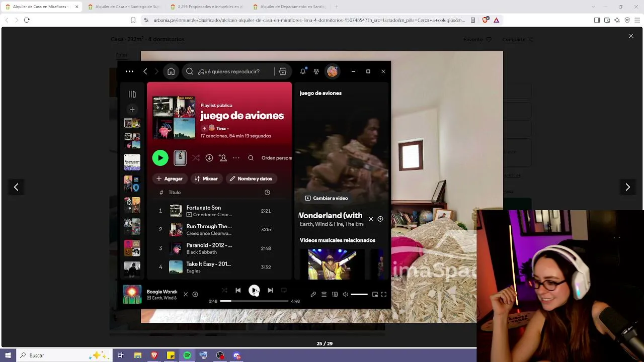Image resolution: width=644 pixels, height=362 pixels.
Task: Switch to 8,295 Propiedades e inmuebles tab
Action: pyautogui.click(x=207, y=7)
